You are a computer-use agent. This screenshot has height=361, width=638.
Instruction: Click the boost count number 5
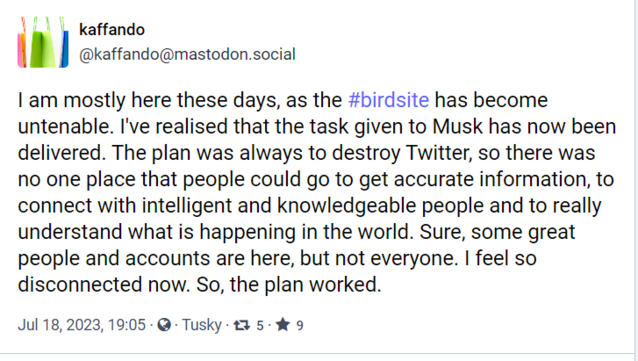click(x=260, y=325)
